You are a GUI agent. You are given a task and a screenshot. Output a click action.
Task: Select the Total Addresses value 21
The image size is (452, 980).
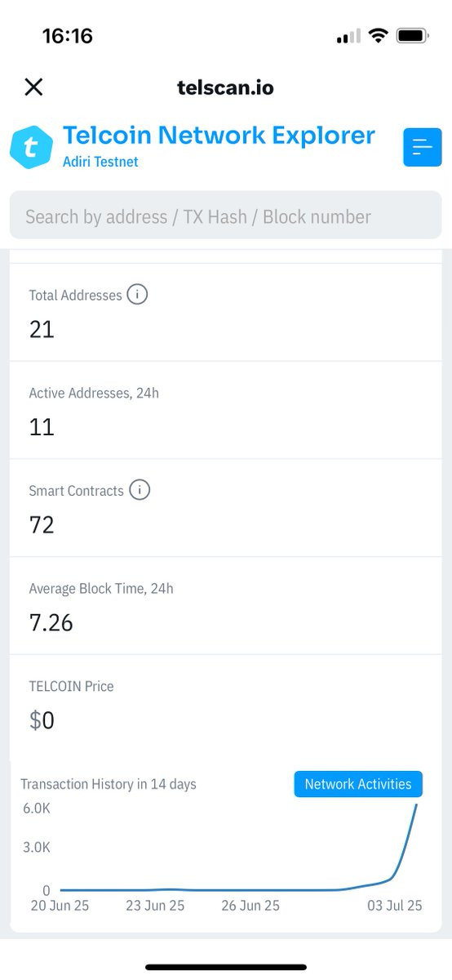pos(42,329)
